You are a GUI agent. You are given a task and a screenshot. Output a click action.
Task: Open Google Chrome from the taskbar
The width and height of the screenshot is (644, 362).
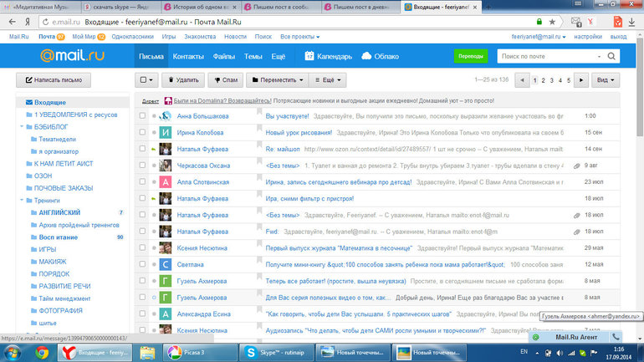coord(41,351)
